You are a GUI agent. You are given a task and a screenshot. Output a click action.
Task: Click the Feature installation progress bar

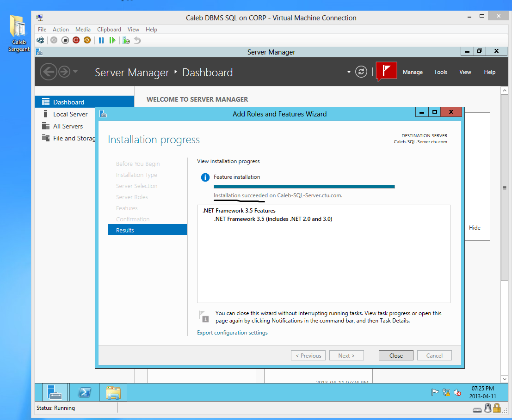(x=304, y=187)
